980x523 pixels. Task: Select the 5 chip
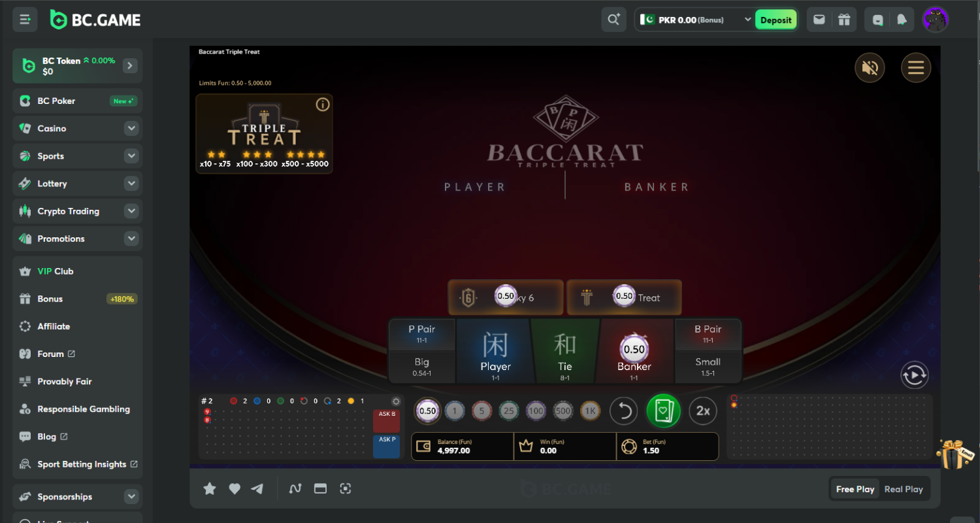click(482, 411)
